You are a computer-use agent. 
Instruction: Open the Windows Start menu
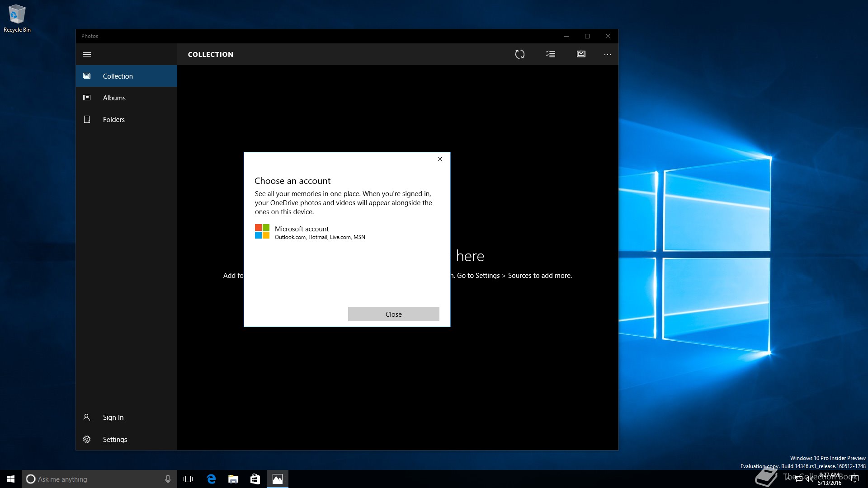(x=11, y=479)
